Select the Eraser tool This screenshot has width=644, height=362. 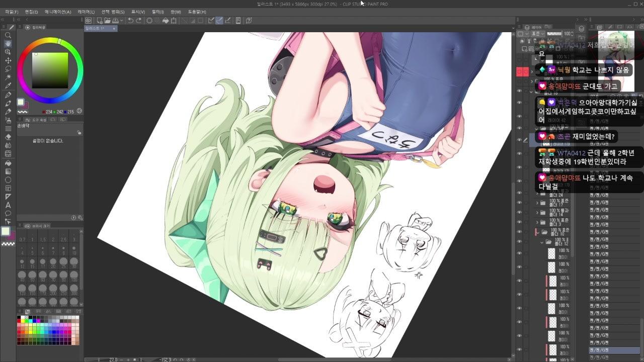[x=8, y=137]
